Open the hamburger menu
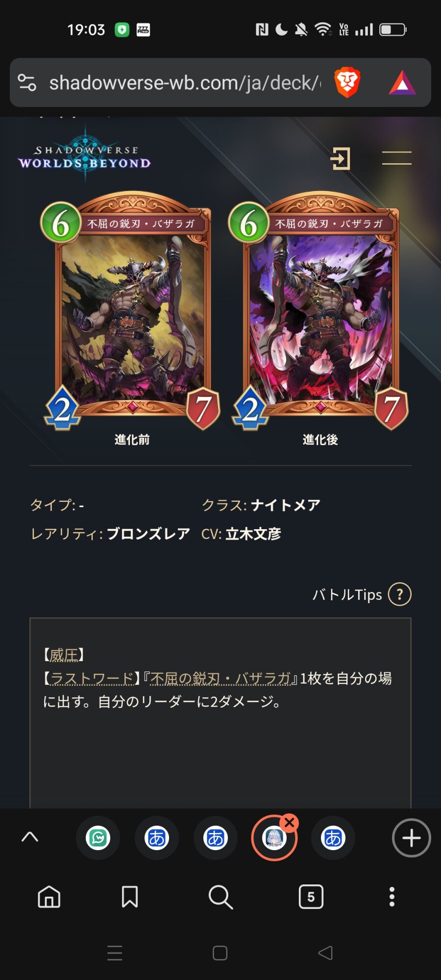Screen dimensions: 441x980 (396, 158)
